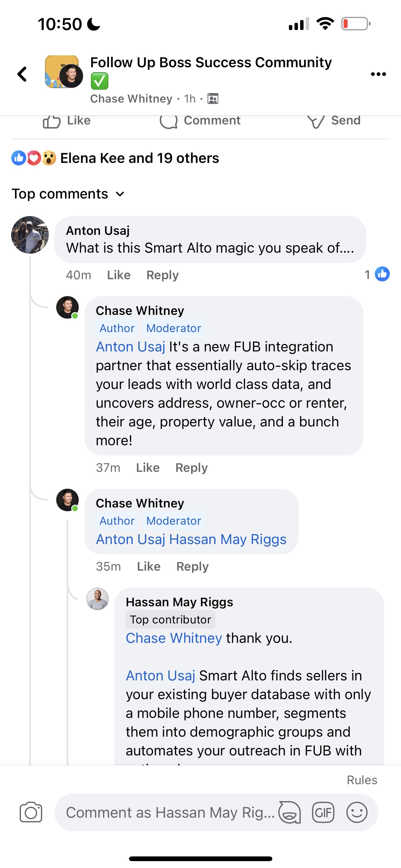Tap the camera icon to attach photo

coord(31,812)
